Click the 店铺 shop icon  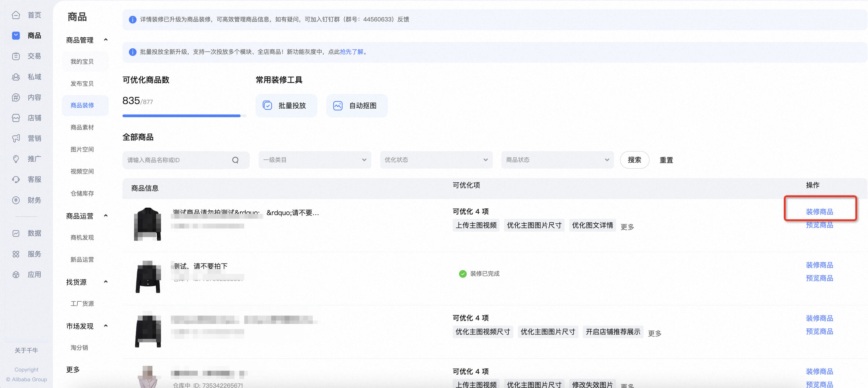(x=16, y=118)
